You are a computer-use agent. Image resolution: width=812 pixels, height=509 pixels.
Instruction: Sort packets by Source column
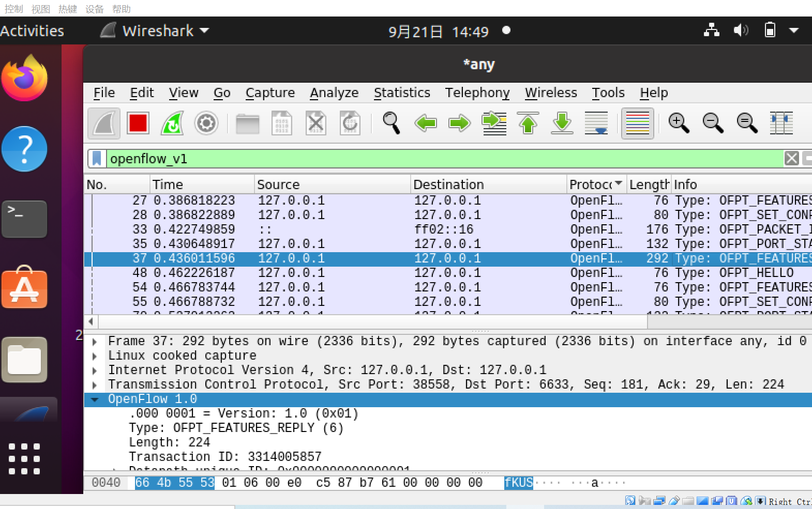[x=333, y=184]
